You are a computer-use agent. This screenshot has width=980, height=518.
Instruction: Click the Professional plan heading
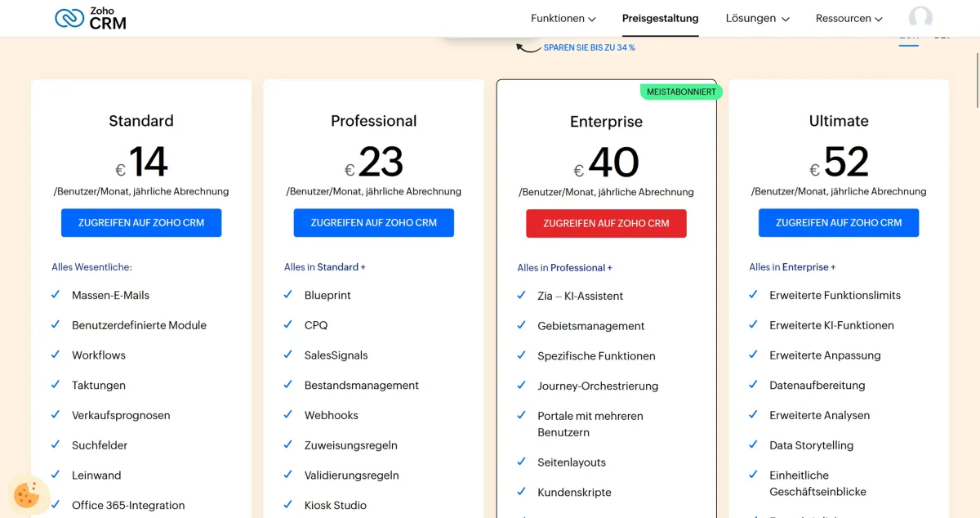pos(373,121)
